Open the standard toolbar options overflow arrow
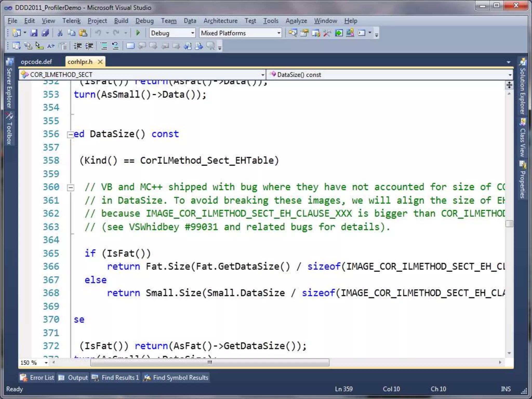 click(376, 35)
